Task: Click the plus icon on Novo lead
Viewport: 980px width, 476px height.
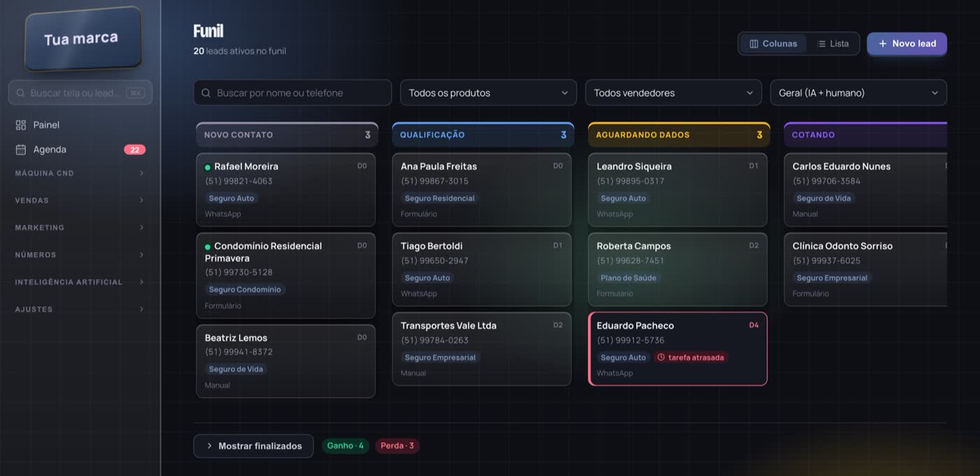Action: [883, 43]
